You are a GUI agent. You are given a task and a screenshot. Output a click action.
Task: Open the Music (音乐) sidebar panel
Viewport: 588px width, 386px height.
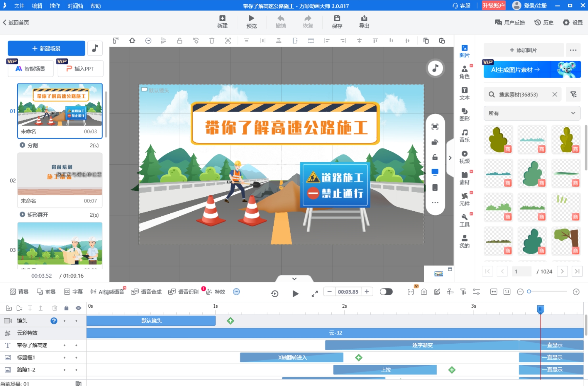464,135
